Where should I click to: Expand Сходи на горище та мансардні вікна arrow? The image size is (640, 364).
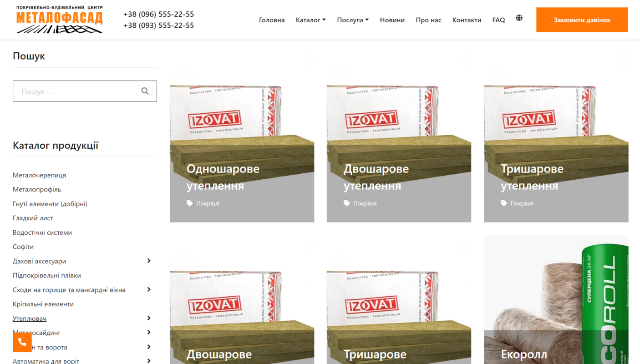tap(149, 289)
